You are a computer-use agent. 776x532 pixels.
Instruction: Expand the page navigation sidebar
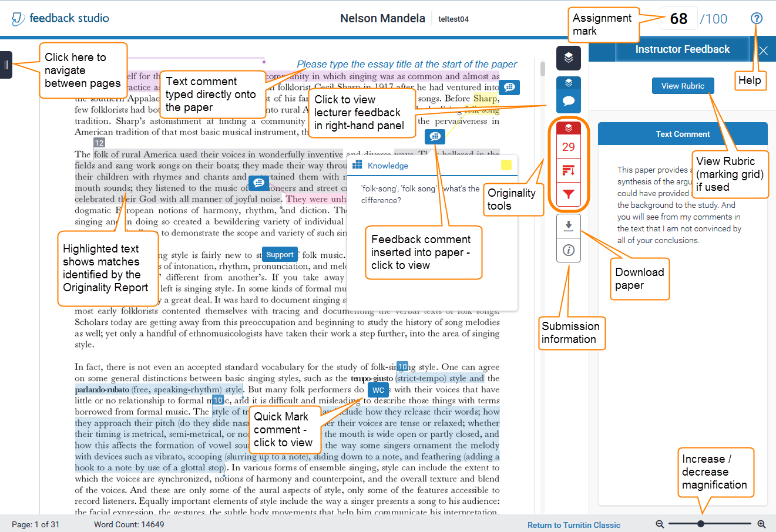tap(7, 65)
